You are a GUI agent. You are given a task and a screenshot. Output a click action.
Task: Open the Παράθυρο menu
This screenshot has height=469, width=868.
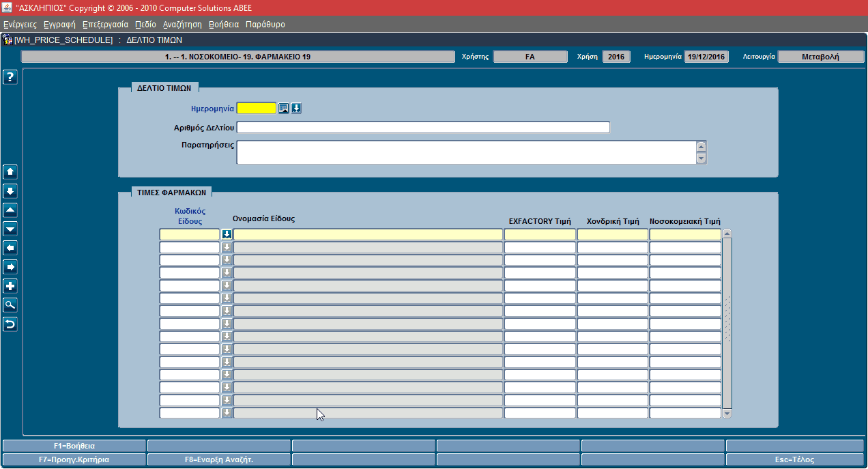click(265, 24)
